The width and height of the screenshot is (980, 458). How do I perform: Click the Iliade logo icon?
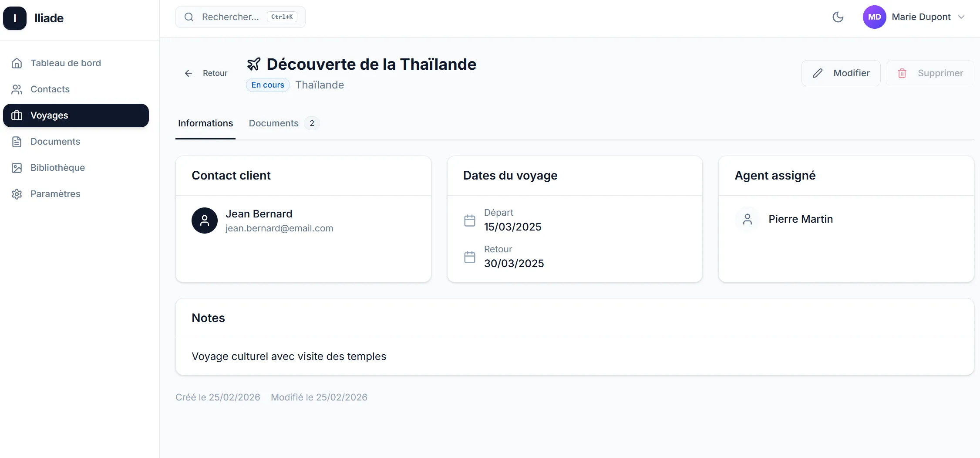(14, 18)
